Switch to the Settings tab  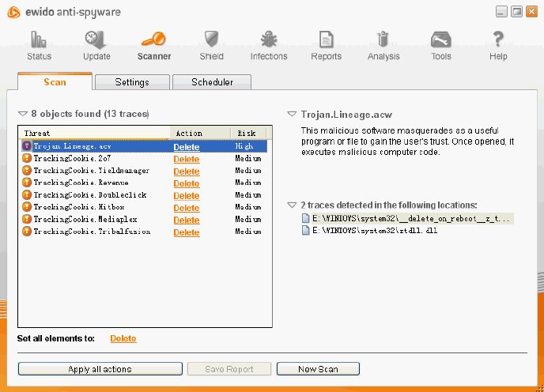[131, 82]
